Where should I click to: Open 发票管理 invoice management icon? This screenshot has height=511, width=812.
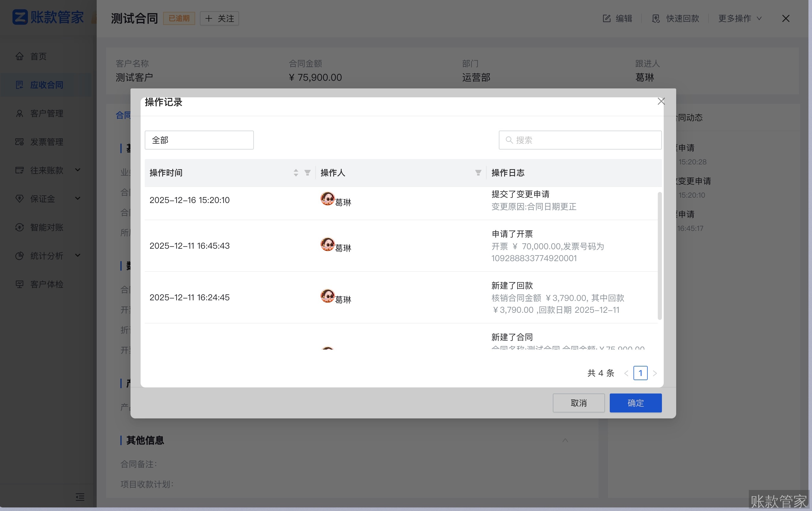point(19,142)
